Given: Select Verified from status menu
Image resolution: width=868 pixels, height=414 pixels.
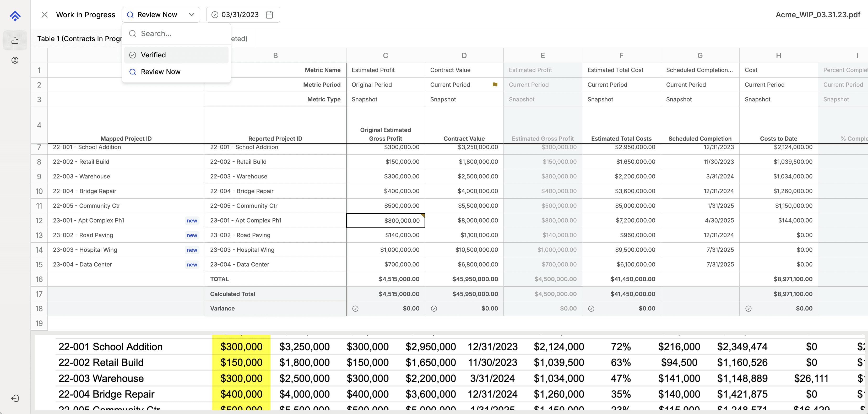Looking at the screenshot, I should 176,55.
